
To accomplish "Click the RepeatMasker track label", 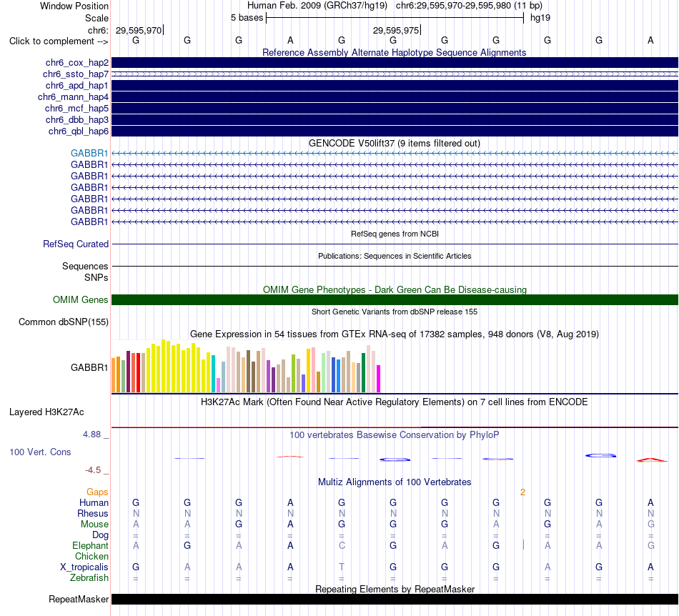I will [79, 599].
